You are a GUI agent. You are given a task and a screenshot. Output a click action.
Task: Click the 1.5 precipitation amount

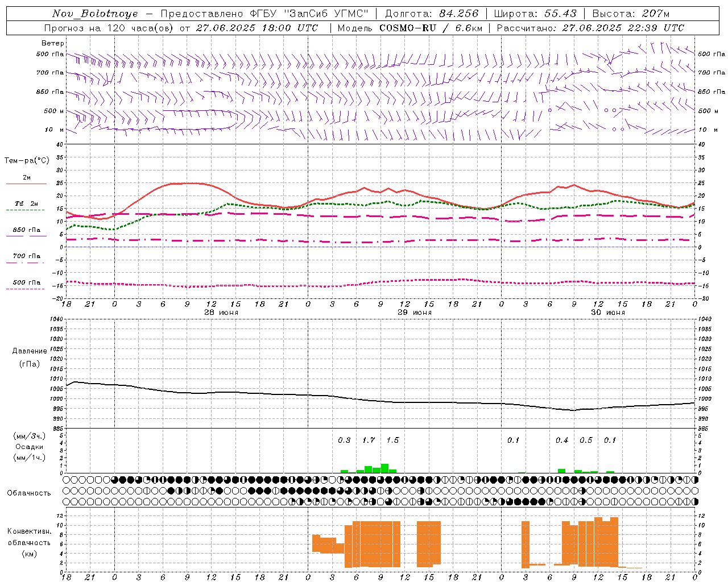pos(392,440)
